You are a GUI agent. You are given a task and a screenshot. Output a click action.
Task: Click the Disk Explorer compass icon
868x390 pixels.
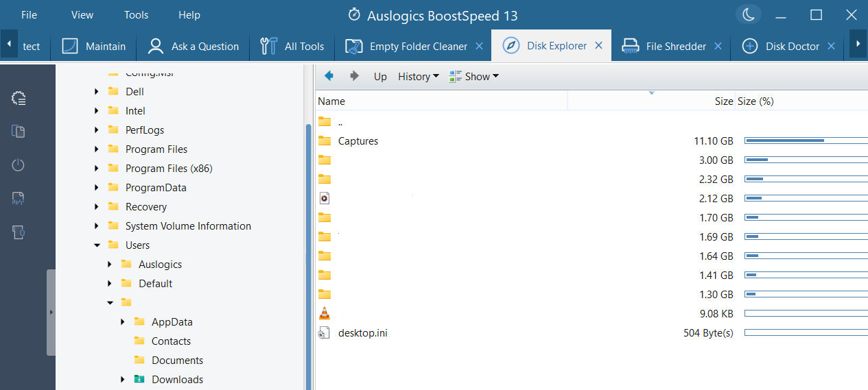511,46
